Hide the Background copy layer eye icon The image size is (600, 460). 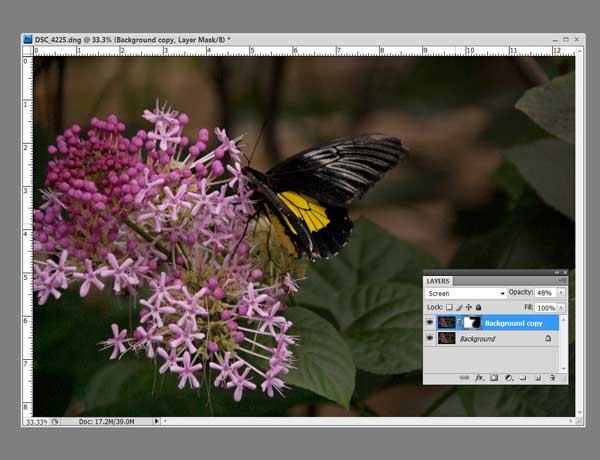[430, 323]
